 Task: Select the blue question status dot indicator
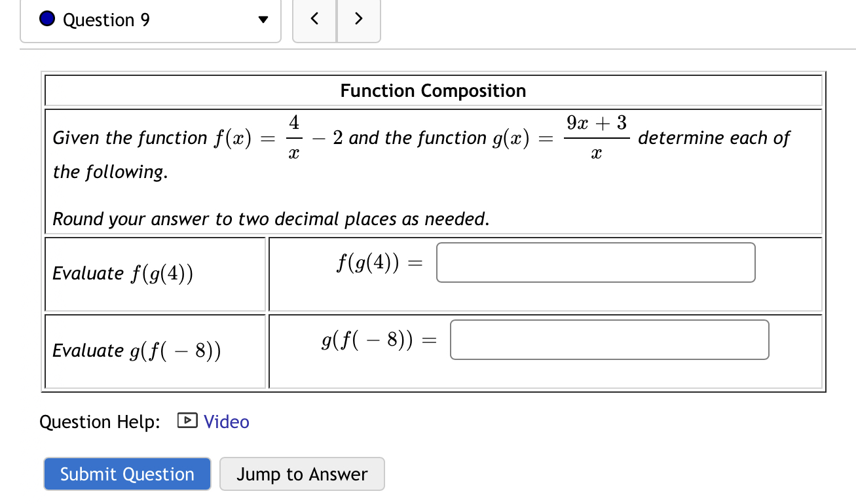(x=46, y=20)
